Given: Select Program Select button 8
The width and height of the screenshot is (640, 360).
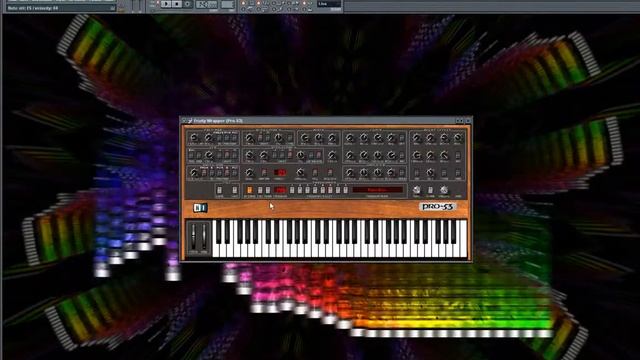Looking at the screenshot, I should click(345, 190).
